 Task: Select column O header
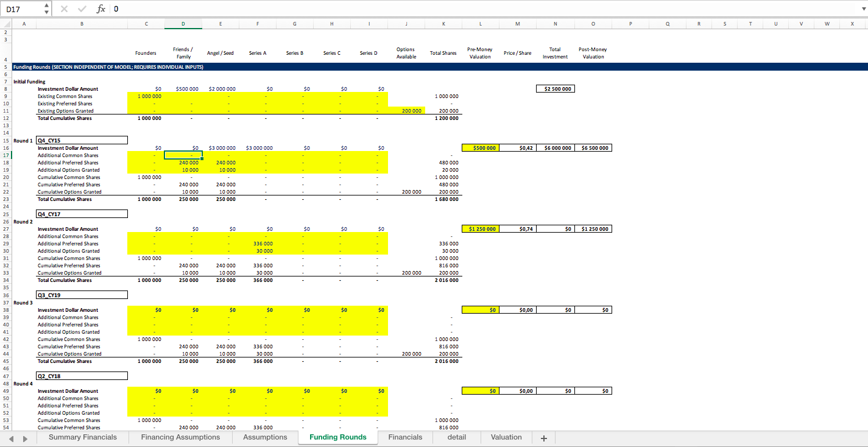(x=593, y=23)
